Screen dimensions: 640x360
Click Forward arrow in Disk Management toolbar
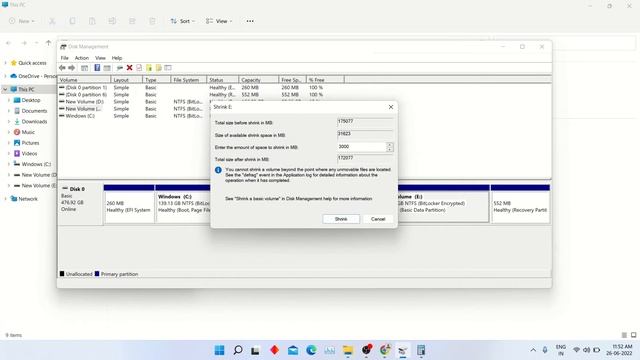71,68
